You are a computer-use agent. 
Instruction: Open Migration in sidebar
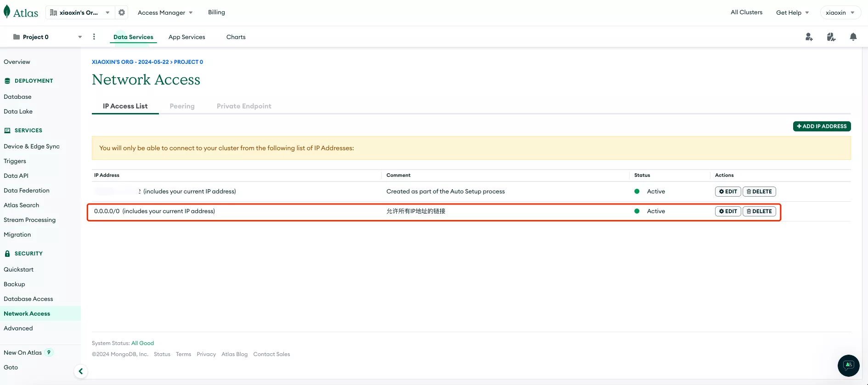click(x=17, y=235)
